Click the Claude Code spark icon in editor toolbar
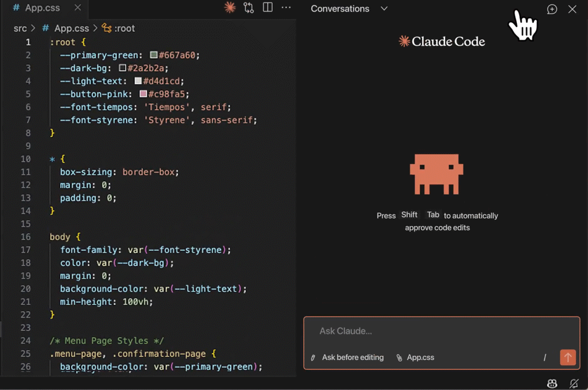The height and width of the screenshot is (390, 588). (230, 8)
